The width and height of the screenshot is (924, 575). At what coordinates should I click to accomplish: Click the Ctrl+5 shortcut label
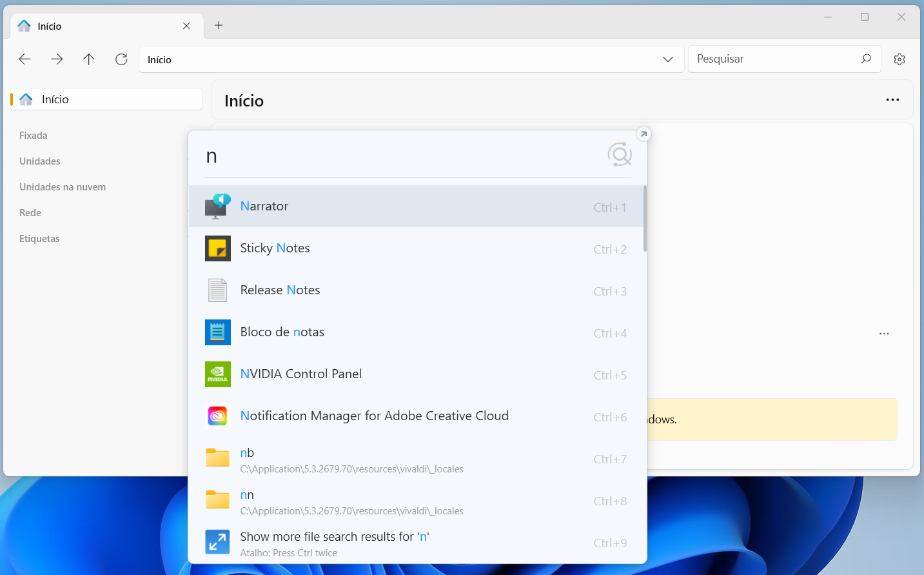point(610,375)
